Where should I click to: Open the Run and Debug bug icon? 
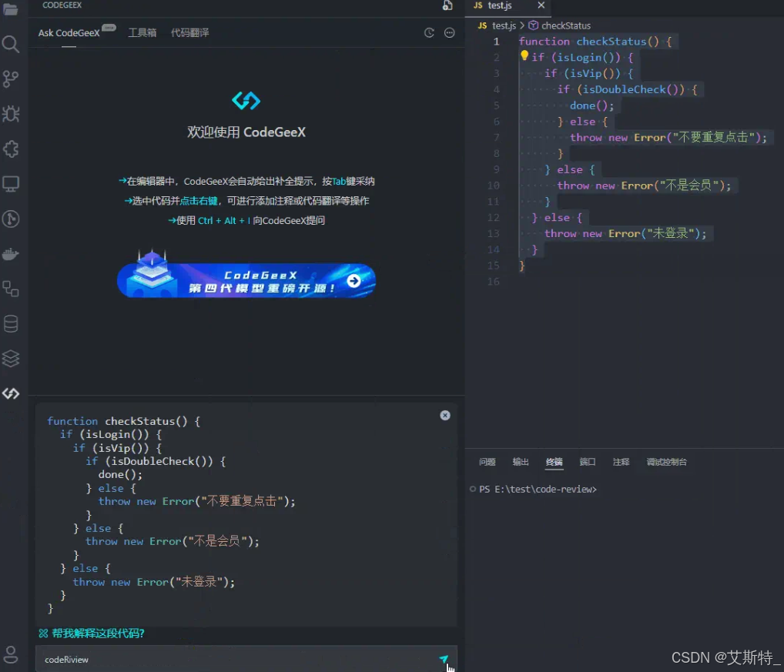11,114
